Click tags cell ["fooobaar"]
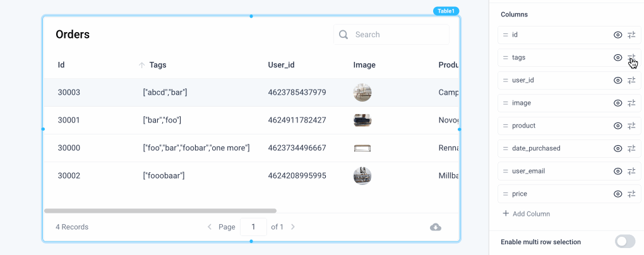This screenshot has width=644, height=255. click(164, 175)
